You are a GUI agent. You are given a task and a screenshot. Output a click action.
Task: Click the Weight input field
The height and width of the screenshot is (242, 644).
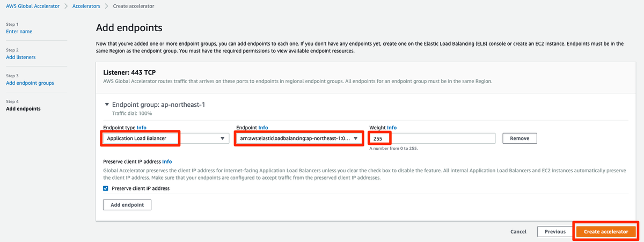(432, 138)
